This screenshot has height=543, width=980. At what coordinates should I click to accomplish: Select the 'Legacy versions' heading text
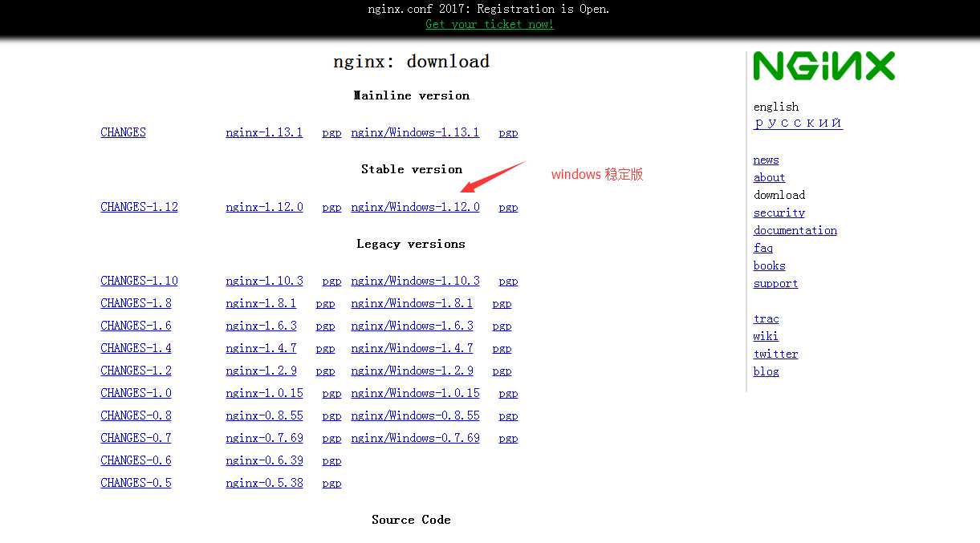411,244
